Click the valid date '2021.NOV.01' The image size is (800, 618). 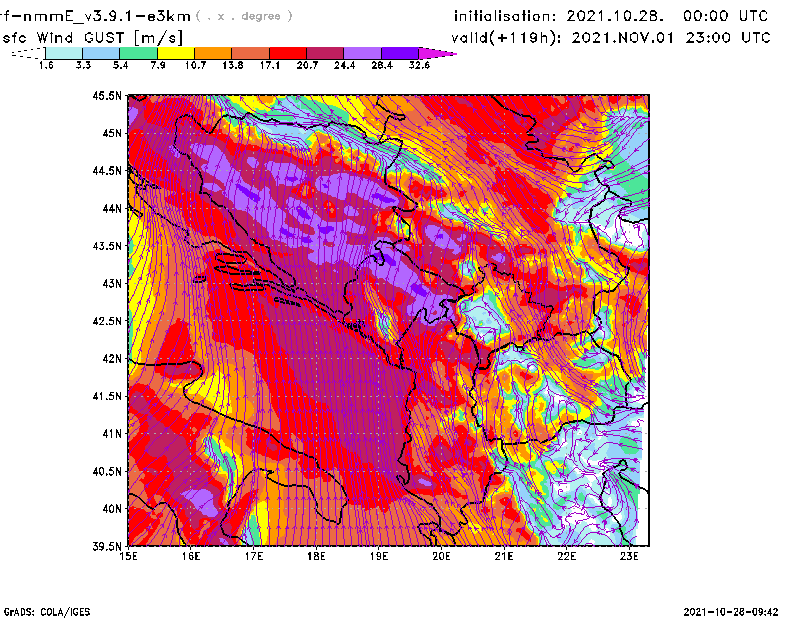(x=622, y=38)
